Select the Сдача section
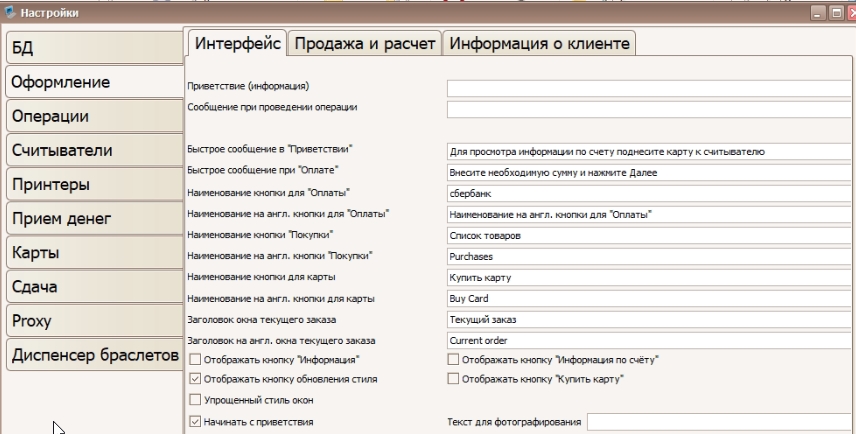 [x=95, y=287]
